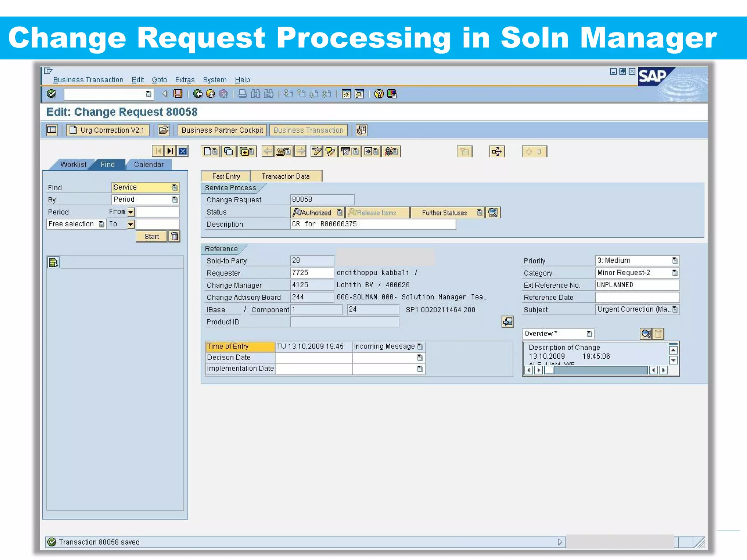The height and width of the screenshot is (560, 747).
Task: Click the Urg Correction V2.1 button
Action: 108,130
